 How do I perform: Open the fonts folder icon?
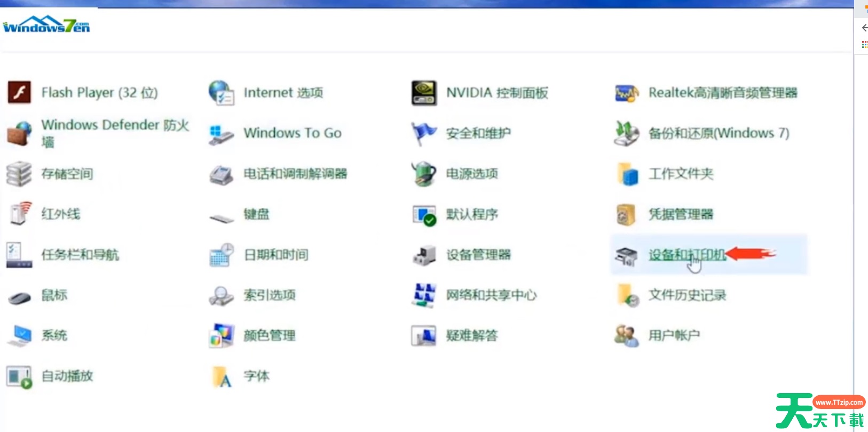[x=222, y=377]
